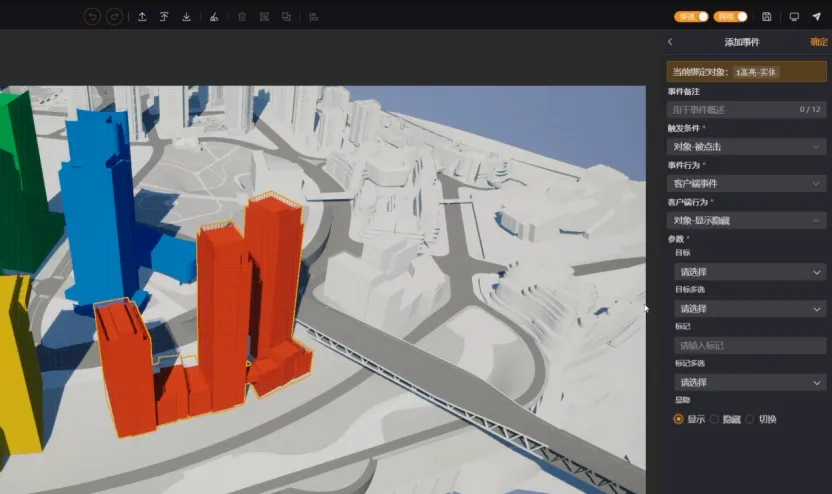Image resolution: width=832 pixels, height=494 pixels.
Task: Click the 确定 confirm button
Action: pos(818,42)
